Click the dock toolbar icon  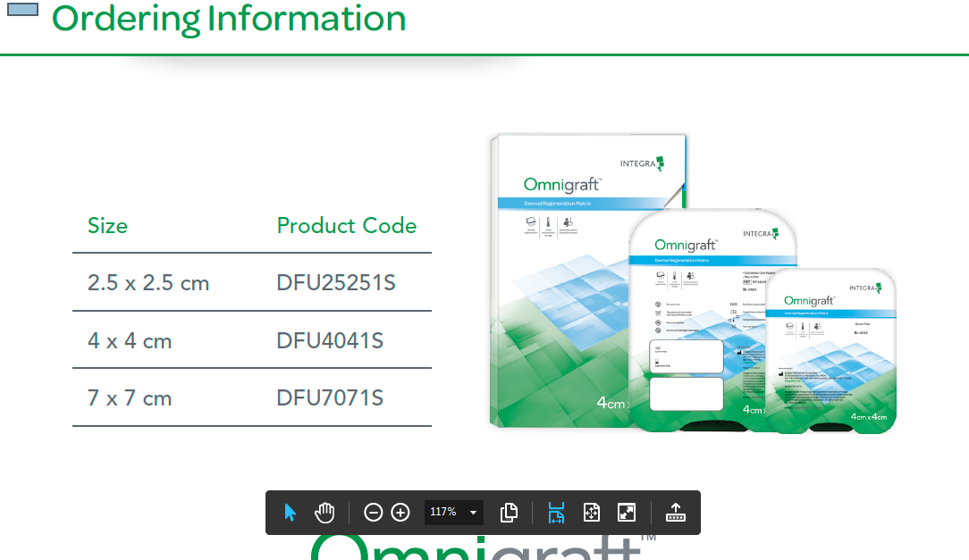pyautogui.click(x=676, y=513)
